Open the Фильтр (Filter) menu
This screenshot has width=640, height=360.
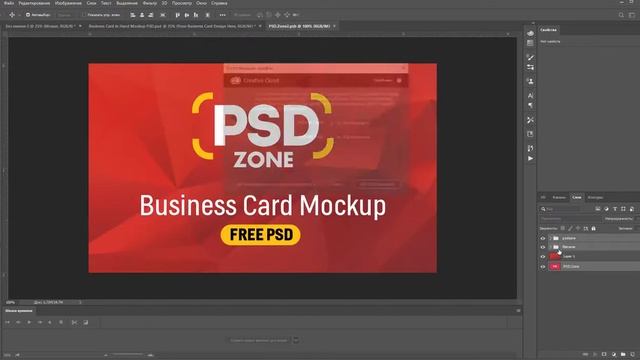tap(149, 3)
